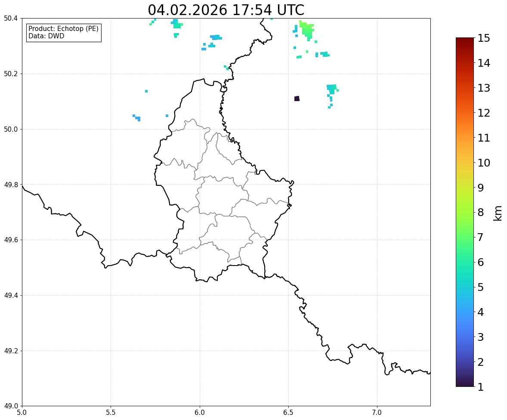Click the 7.0 longitude axis label
The image size is (507, 420).
point(377,413)
